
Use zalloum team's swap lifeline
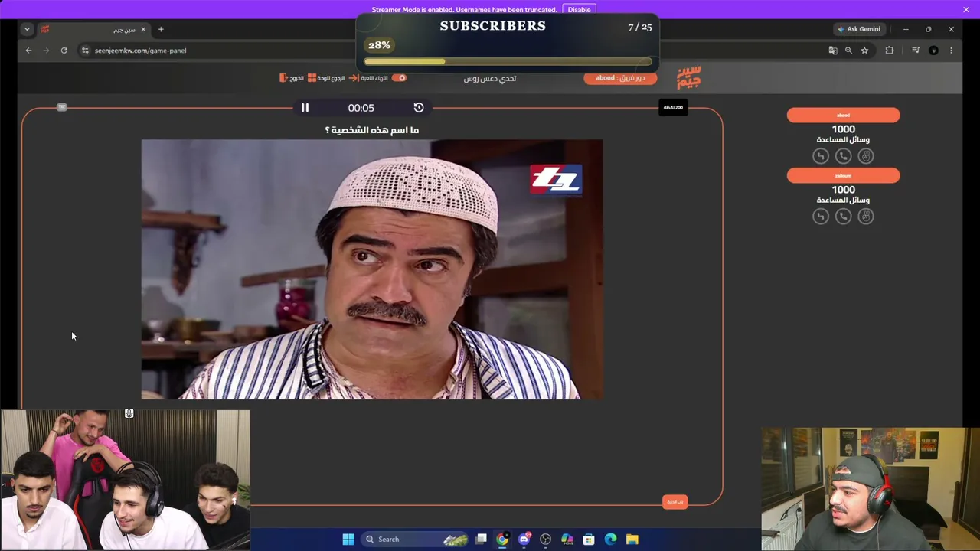821,217
